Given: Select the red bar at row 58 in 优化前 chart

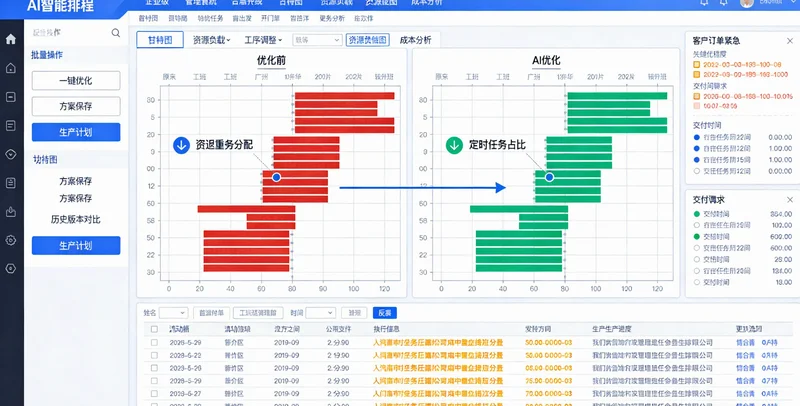Looking at the screenshot, I should (271, 217).
